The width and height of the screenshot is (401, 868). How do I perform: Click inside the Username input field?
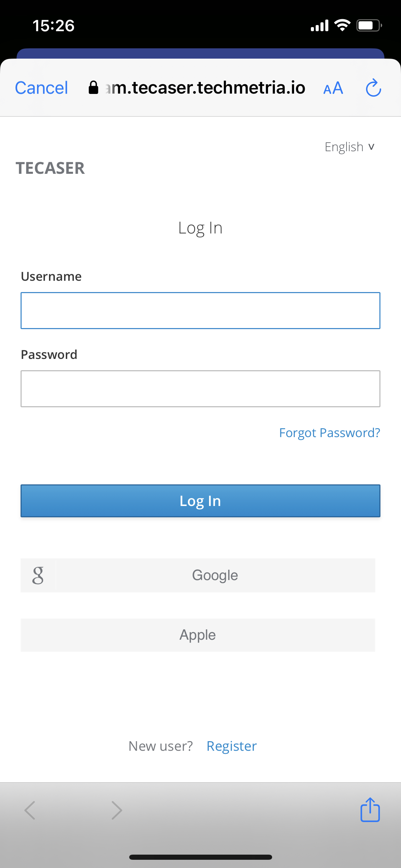click(x=200, y=311)
